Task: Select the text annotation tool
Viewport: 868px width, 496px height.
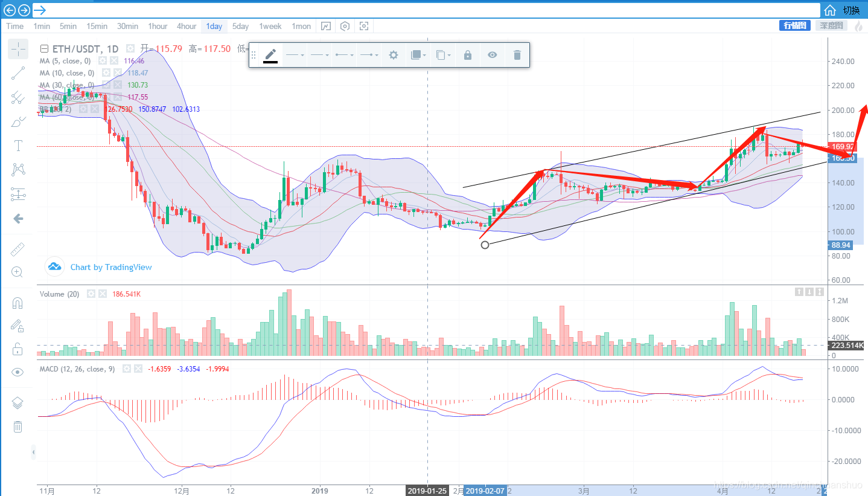Action: pos(18,146)
